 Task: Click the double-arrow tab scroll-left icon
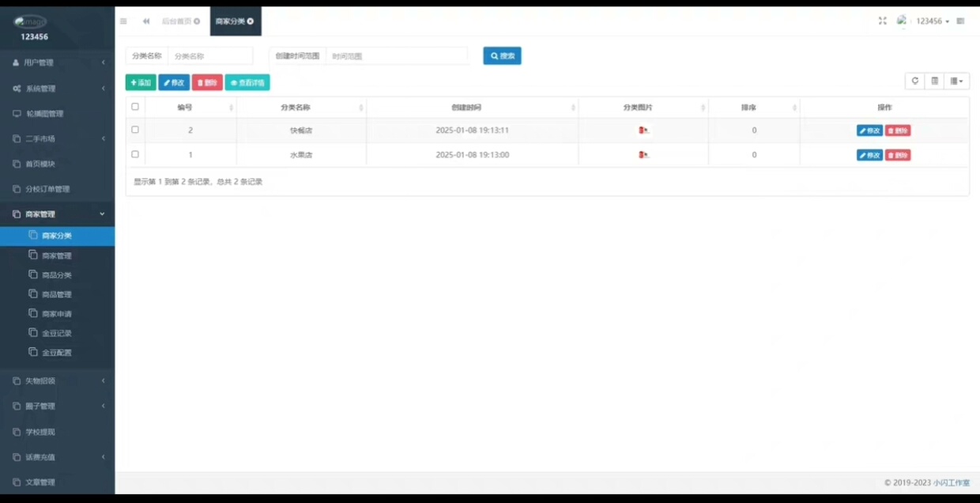coord(146,21)
